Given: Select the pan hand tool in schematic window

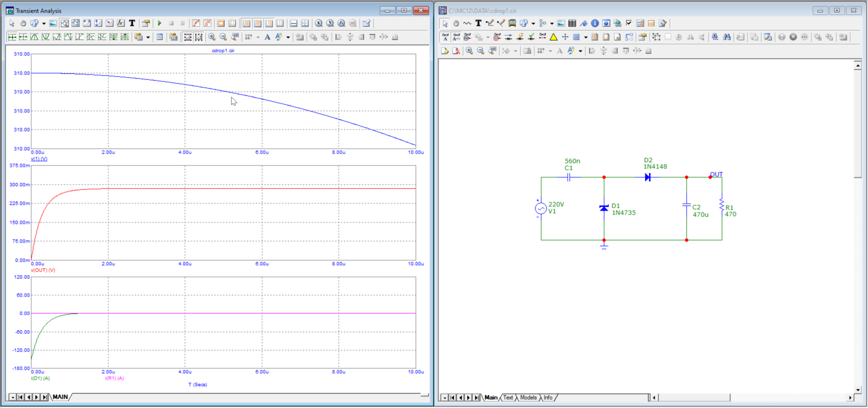Looking at the screenshot, I should (x=456, y=23).
